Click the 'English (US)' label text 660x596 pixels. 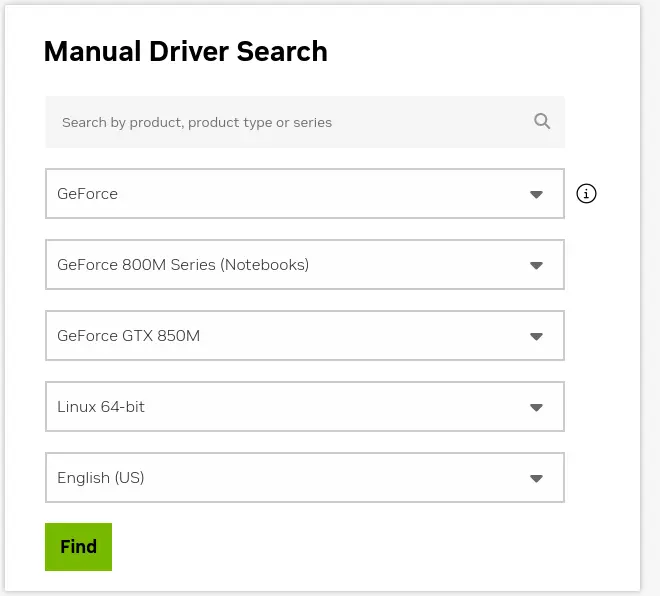(101, 478)
